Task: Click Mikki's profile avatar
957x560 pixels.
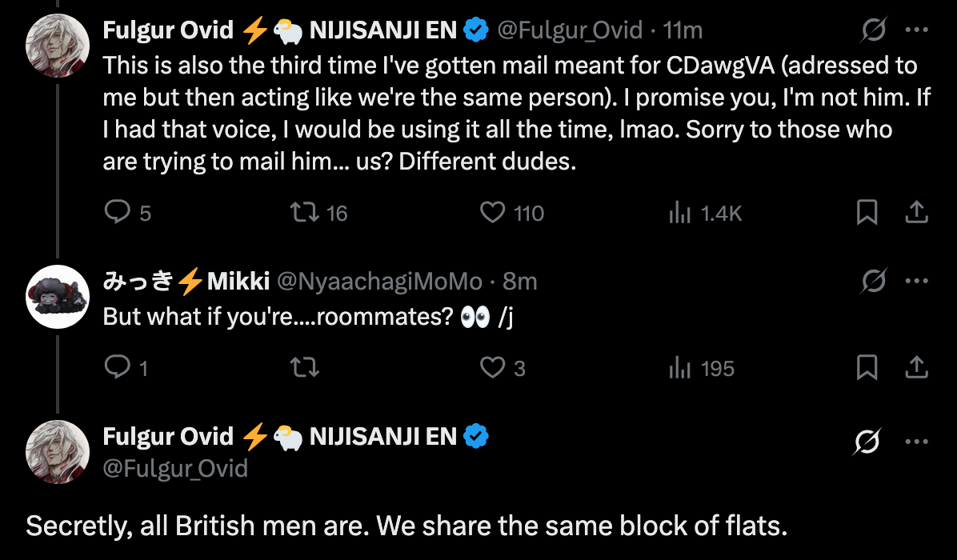Action: tap(57, 297)
